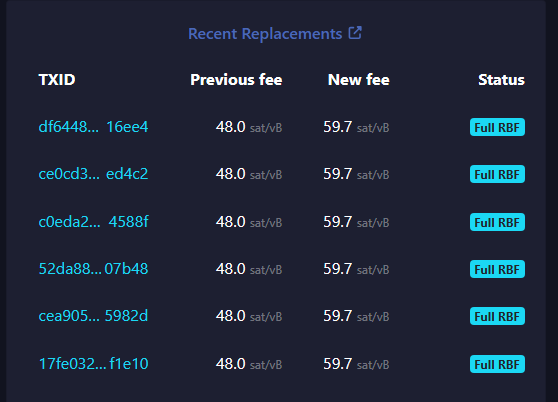Click Full RBF badge for ce0cd3 row
The height and width of the screenshot is (402, 558).
point(497,174)
